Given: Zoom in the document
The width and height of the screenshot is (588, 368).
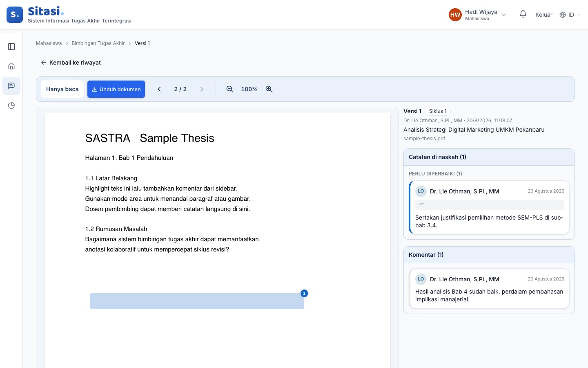Looking at the screenshot, I should tap(269, 89).
